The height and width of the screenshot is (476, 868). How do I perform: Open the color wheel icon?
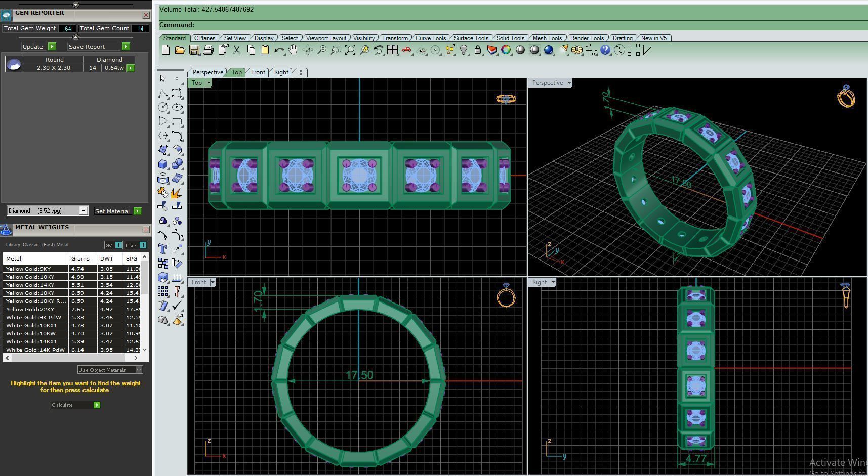pyautogui.click(x=506, y=50)
